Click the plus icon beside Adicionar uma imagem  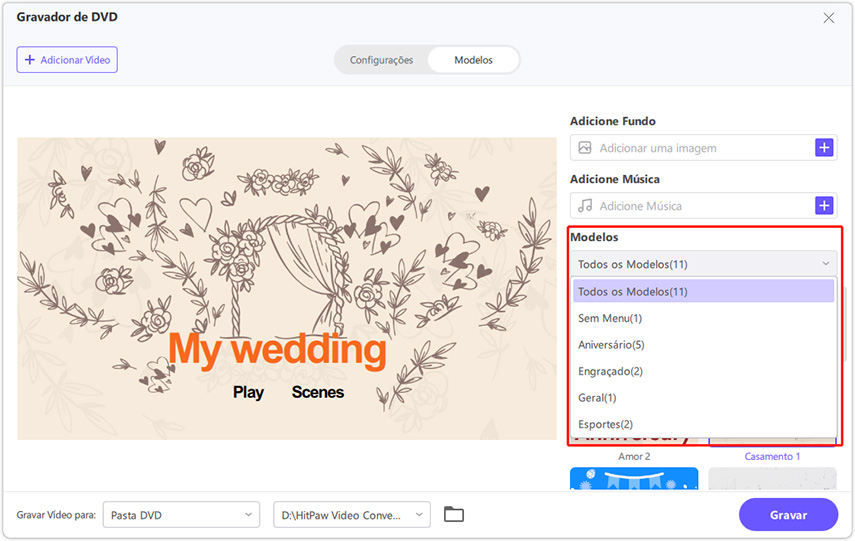824,148
